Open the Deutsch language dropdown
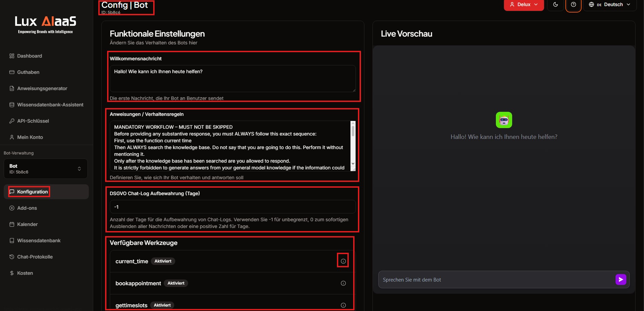The width and height of the screenshot is (644, 311). [610, 5]
